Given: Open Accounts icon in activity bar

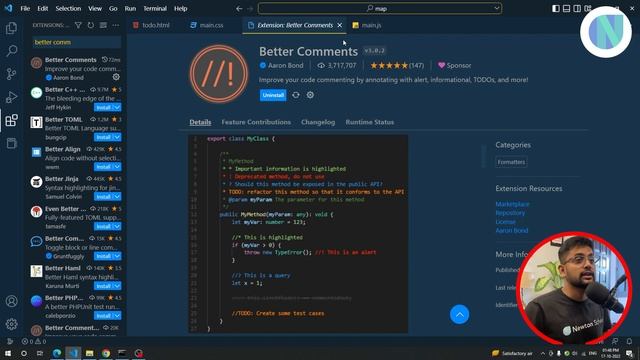Looking at the screenshot, I should [11, 301].
